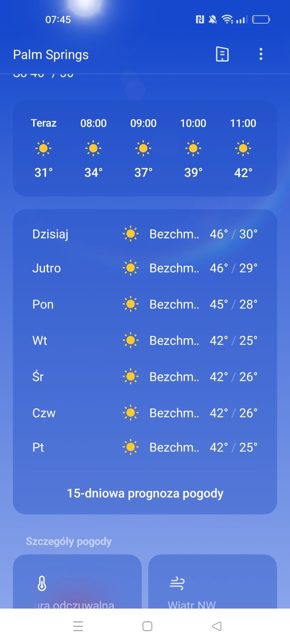Viewport: 290px width, 644px height.
Task: Tap the sun icon under Teraz
Action: [x=43, y=148]
